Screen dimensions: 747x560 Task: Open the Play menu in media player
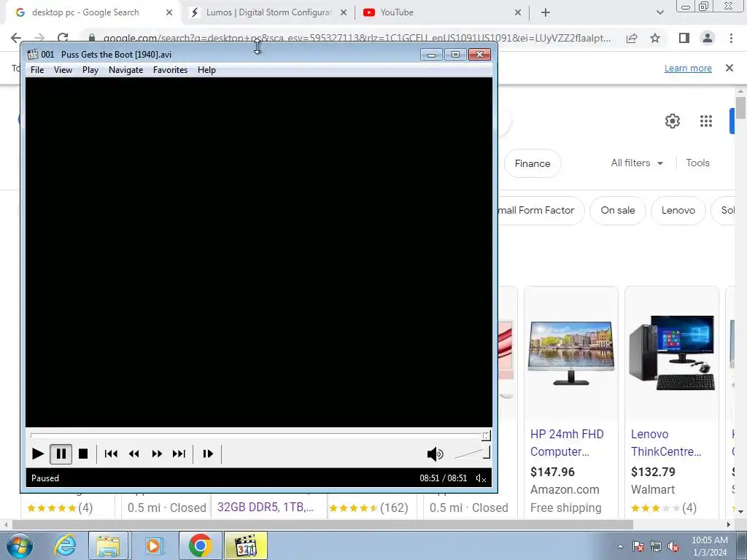90,70
